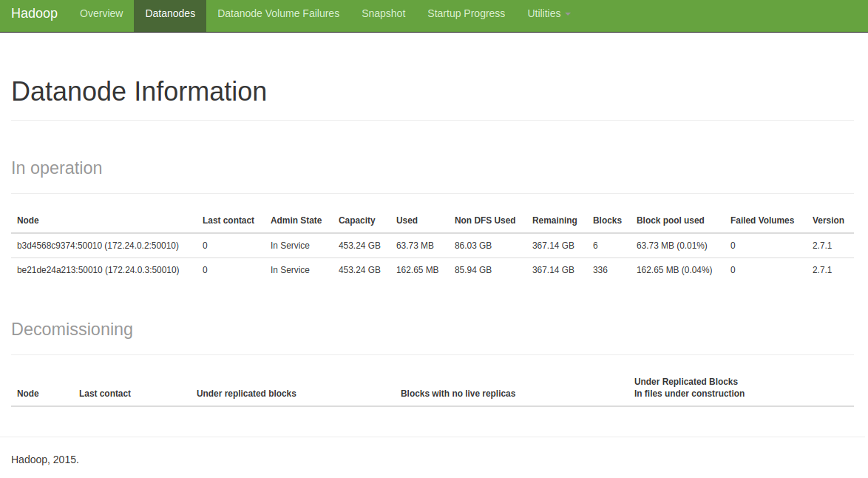Click Last contact header in Decomissioning table
The width and height of the screenshot is (868, 478).
105,393
